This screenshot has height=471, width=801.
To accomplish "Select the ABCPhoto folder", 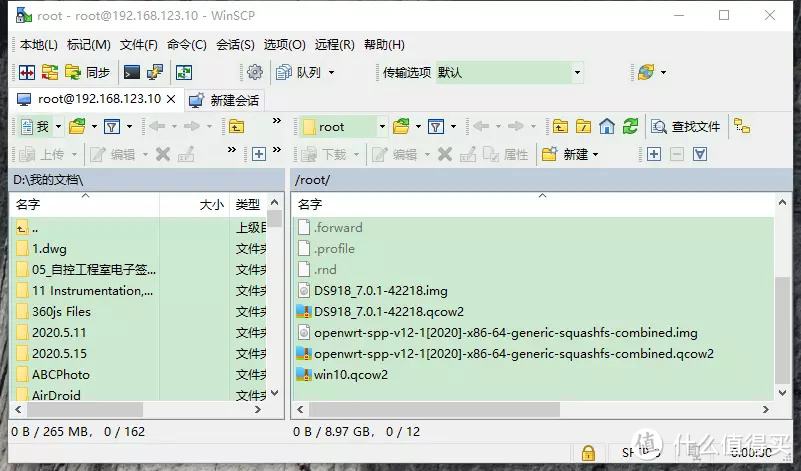I will 60,374.
